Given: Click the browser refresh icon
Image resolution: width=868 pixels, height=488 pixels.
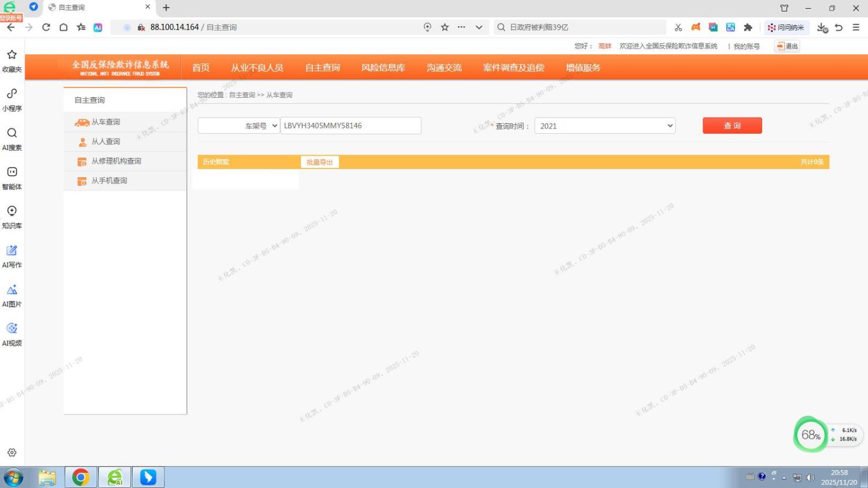Looking at the screenshot, I should pyautogui.click(x=46, y=27).
